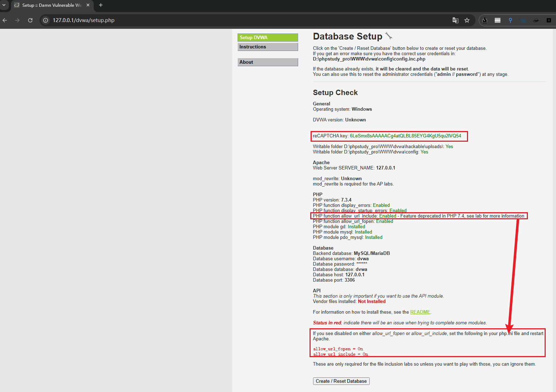Open the chess-piece proxy extension icon
556x392 pixels.
click(x=485, y=20)
